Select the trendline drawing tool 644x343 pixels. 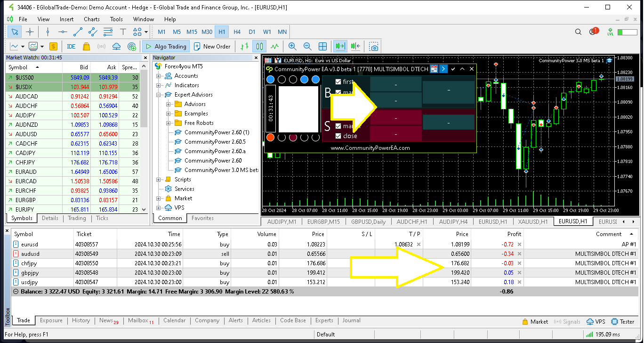[x=78, y=32]
